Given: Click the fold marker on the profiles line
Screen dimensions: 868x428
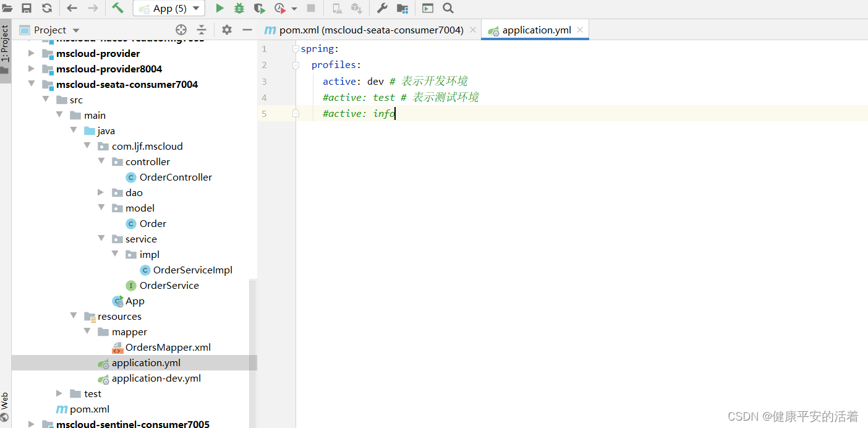Looking at the screenshot, I should click(x=296, y=65).
